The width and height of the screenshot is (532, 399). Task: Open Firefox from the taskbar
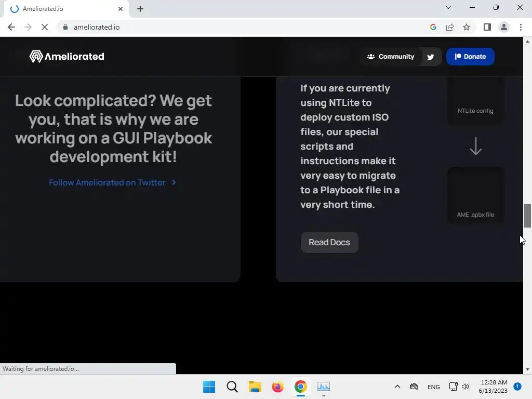coord(277,387)
